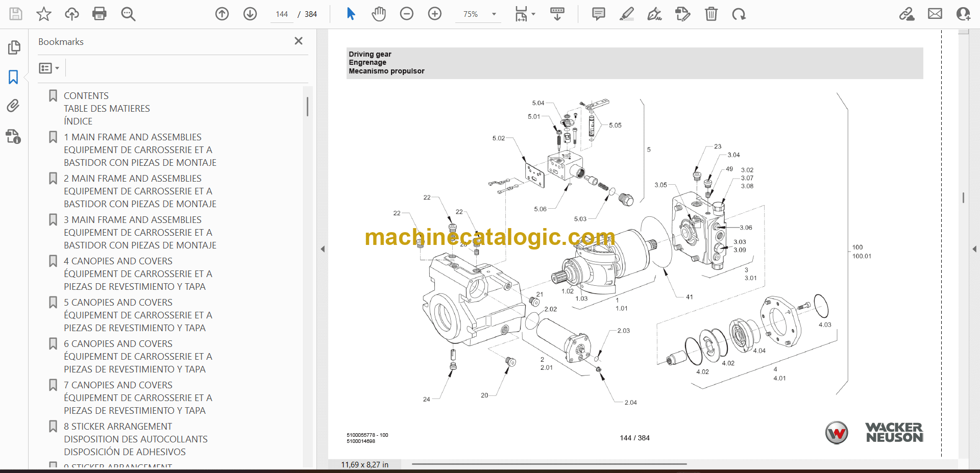This screenshot has height=473, width=980.
Task: Open the Find text magnifier tool
Action: tap(128, 14)
